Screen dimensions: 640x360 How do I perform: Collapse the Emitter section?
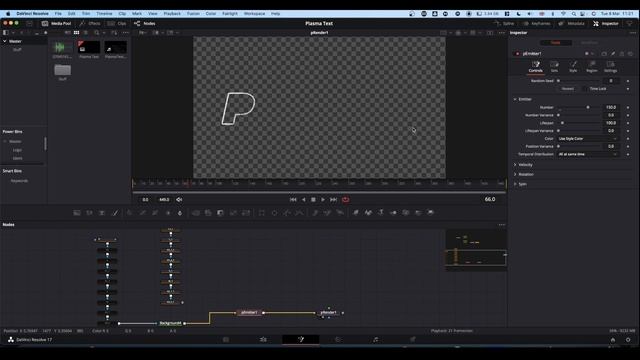515,99
